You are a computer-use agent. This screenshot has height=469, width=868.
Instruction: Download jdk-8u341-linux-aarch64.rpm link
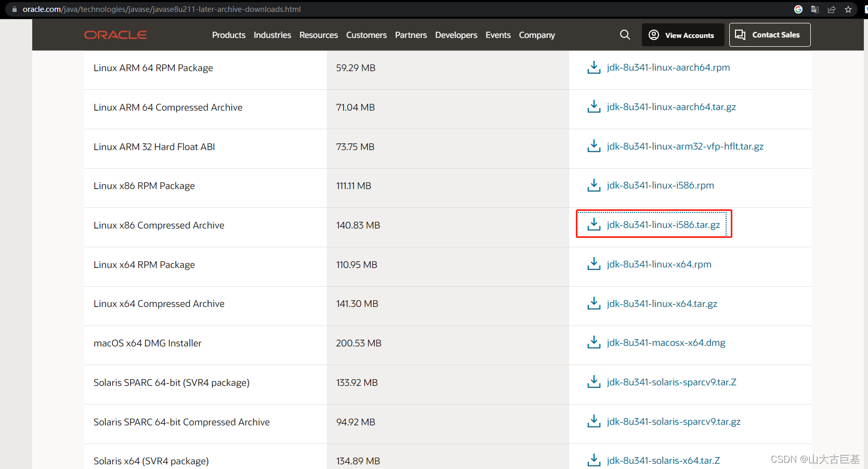(x=668, y=68)
